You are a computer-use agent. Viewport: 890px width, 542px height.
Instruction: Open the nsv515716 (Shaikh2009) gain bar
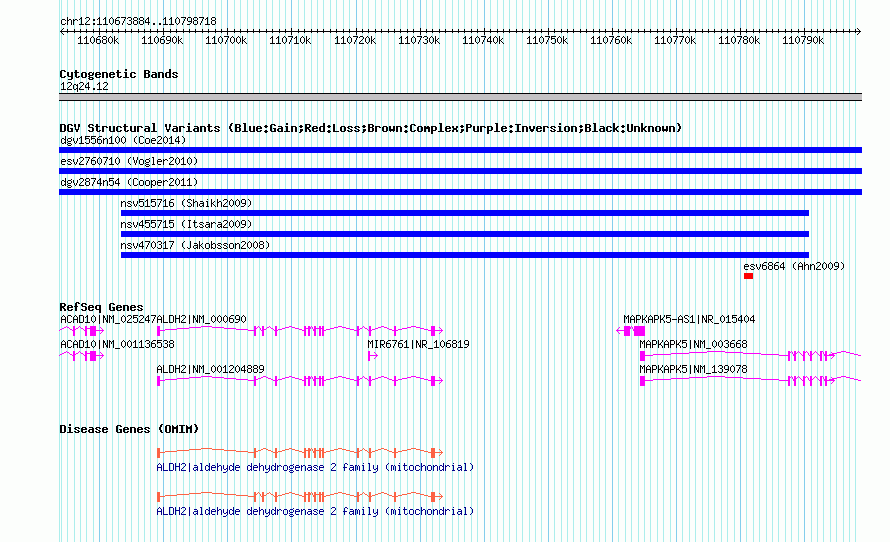click(464, 213)
